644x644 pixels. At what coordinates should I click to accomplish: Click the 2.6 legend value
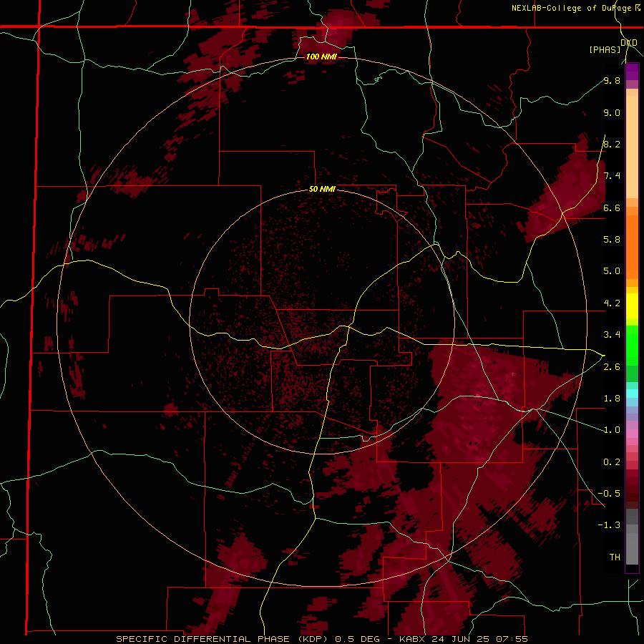point(612,367)
